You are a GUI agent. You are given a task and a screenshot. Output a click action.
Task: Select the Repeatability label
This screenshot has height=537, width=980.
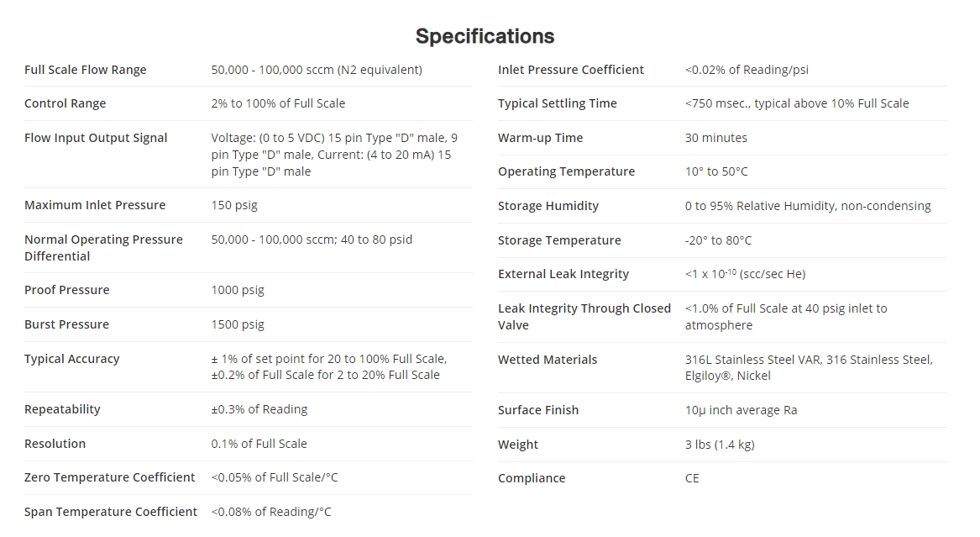point(62,409)
